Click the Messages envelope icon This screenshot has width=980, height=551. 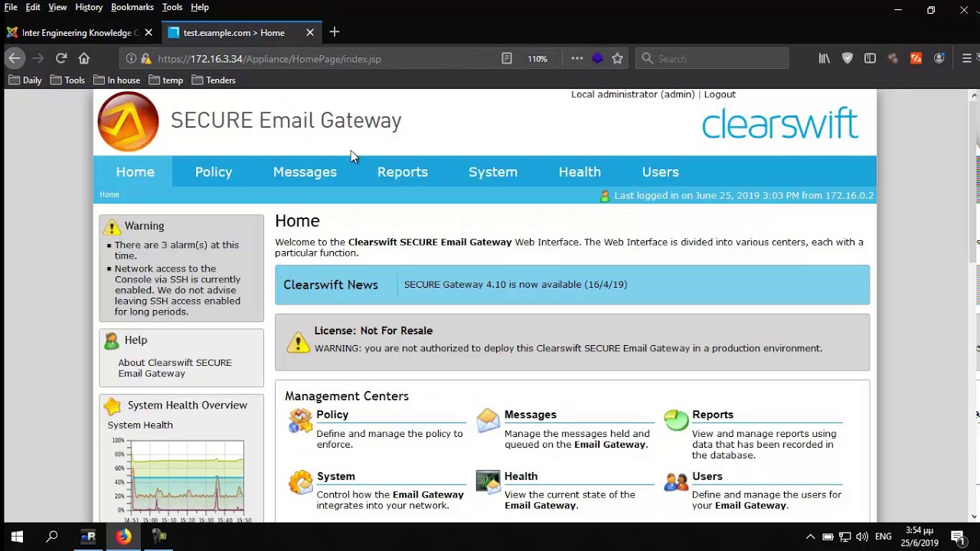tap(488, 420)
